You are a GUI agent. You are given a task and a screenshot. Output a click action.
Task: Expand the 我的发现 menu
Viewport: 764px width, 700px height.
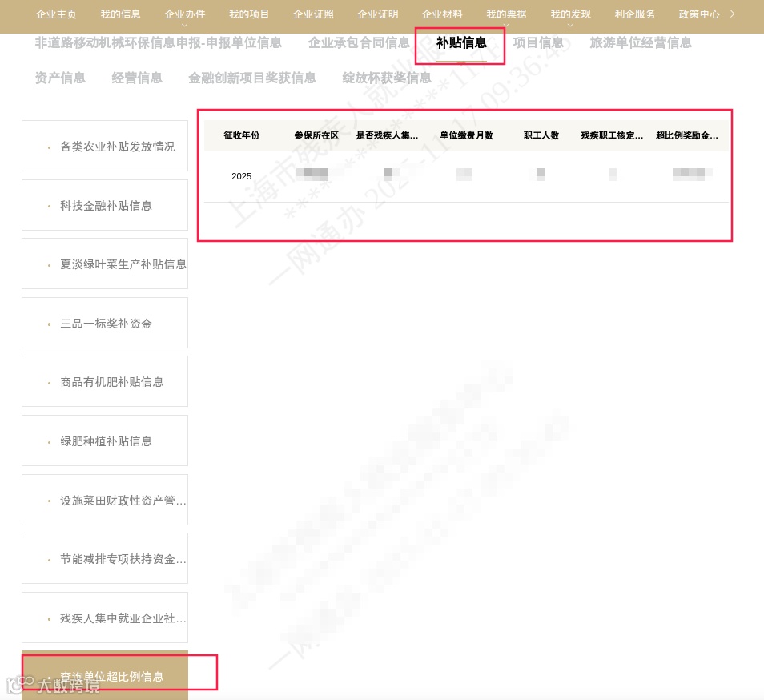pos(570,15)
